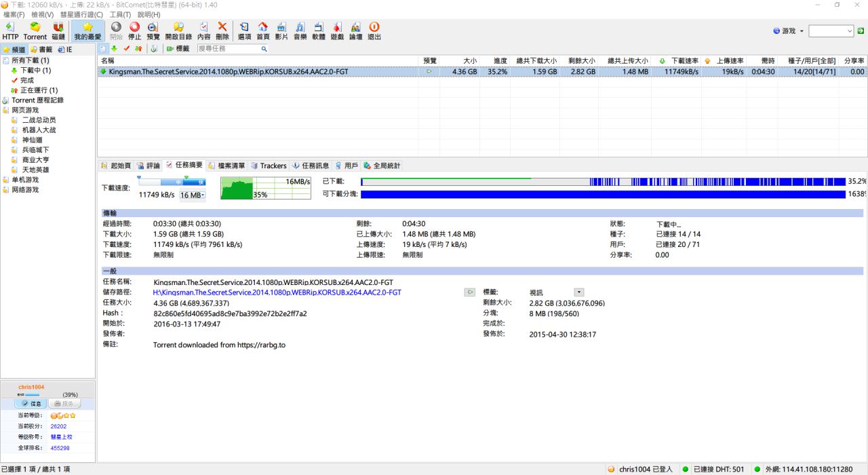The width and height of the screenshot is (868, 475).
Task: Click the exit (退出) toolbar icon
Action: tap(374, 31)
